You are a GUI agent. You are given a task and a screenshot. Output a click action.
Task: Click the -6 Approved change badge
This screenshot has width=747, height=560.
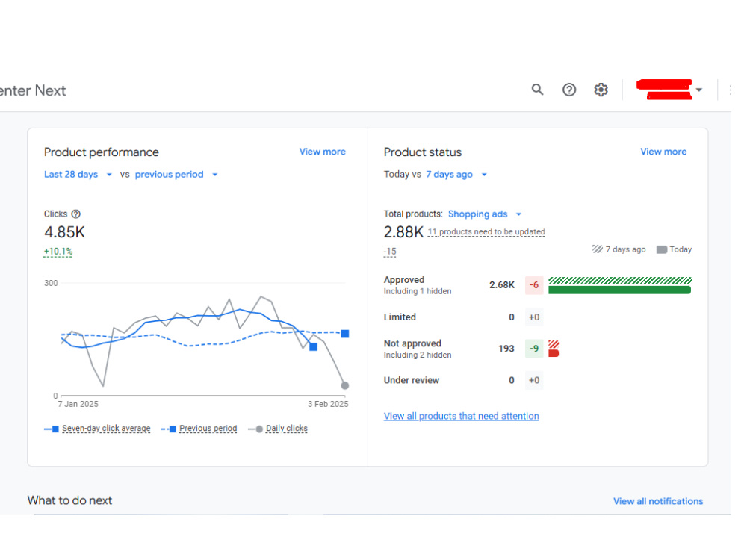535,284
